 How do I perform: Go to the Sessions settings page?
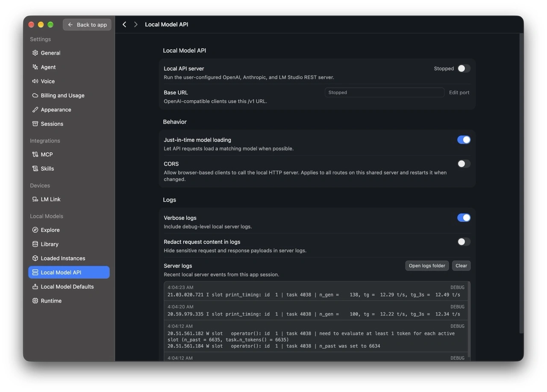point(69,124)
